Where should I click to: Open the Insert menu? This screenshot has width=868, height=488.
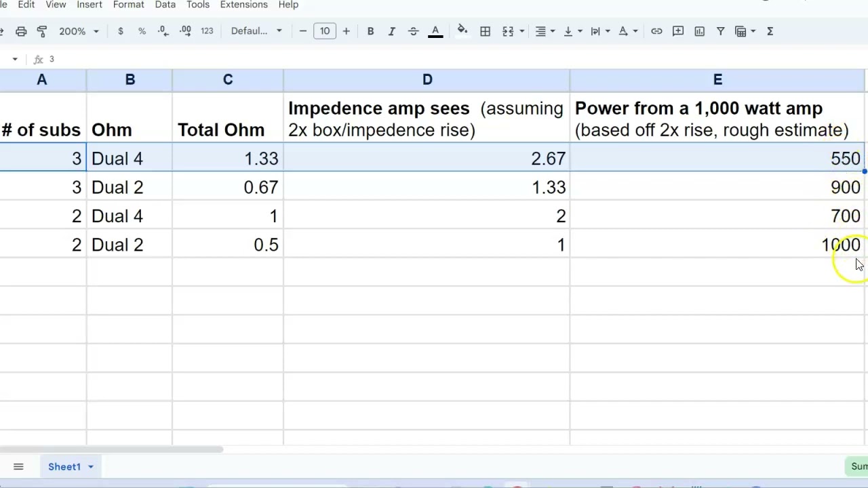tap(90, 5)
